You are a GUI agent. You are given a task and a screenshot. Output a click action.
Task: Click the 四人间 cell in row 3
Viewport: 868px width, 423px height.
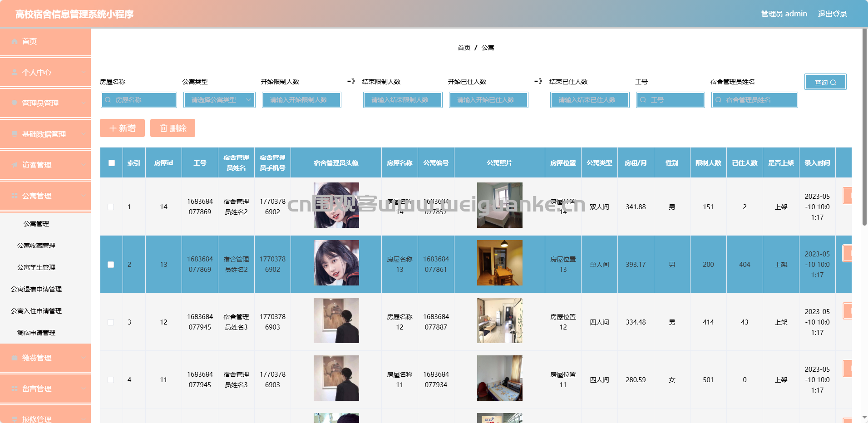pyautogui.click(x=599, y=322)
